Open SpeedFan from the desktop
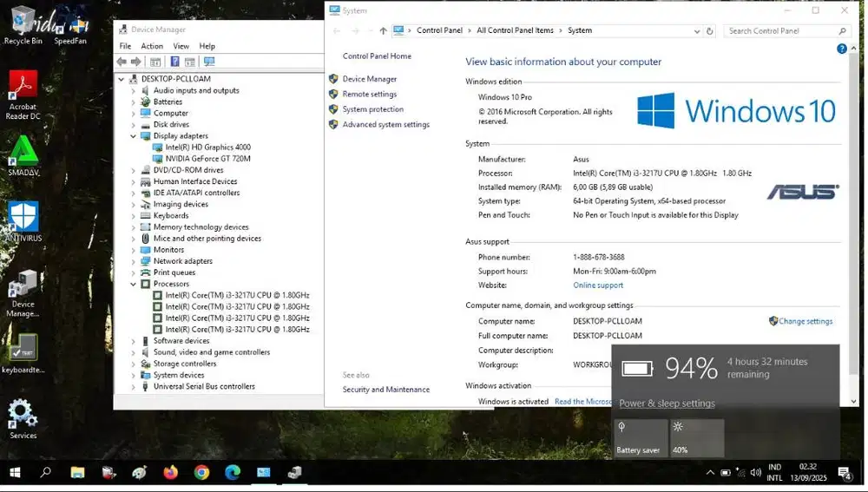 point(70,26)
